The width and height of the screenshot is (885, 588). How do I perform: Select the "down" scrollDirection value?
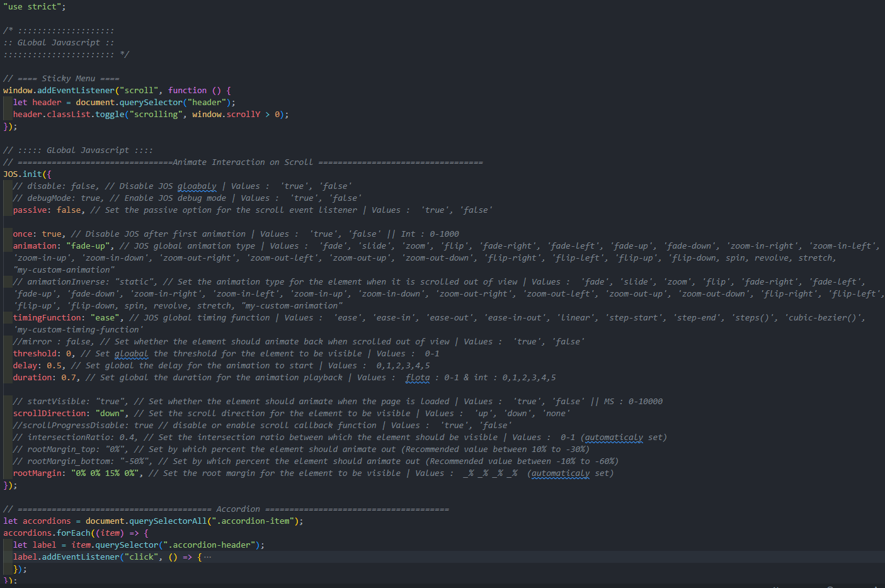110,414
